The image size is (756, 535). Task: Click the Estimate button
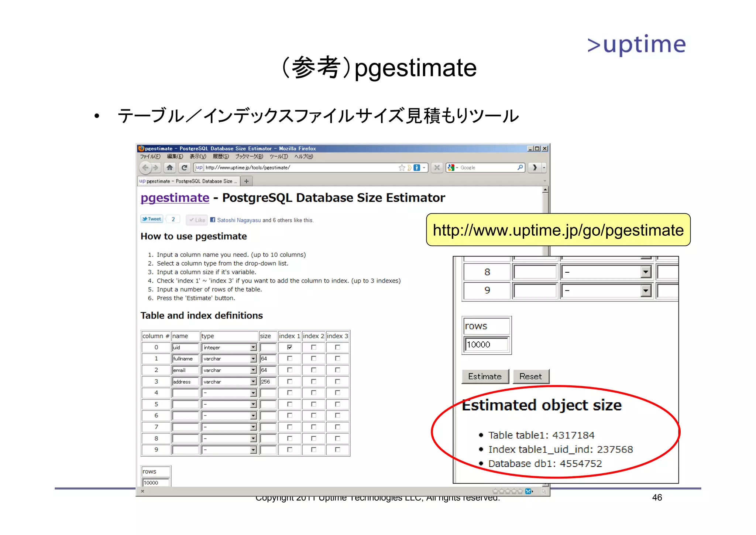485,376
